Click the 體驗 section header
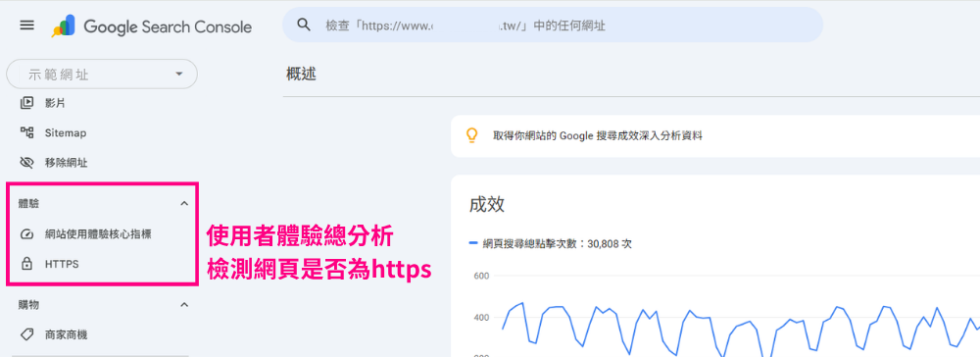The image size is (980, 357). coord(28,203)
